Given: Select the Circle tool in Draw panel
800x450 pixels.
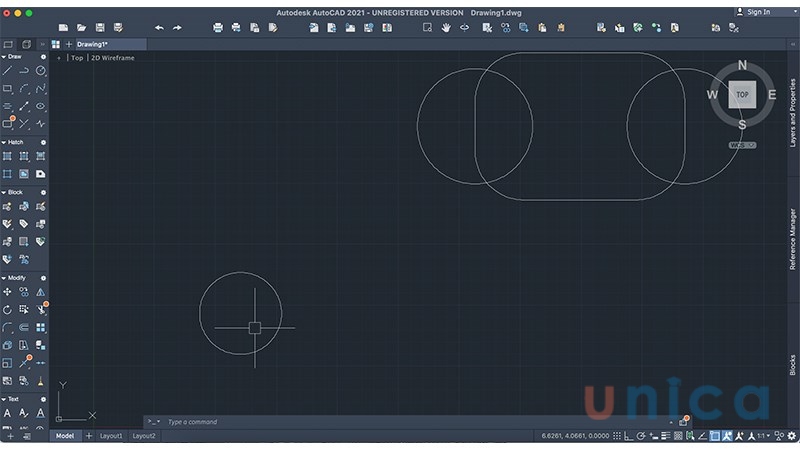Looking at the screenshot, I should click(41, 71).
